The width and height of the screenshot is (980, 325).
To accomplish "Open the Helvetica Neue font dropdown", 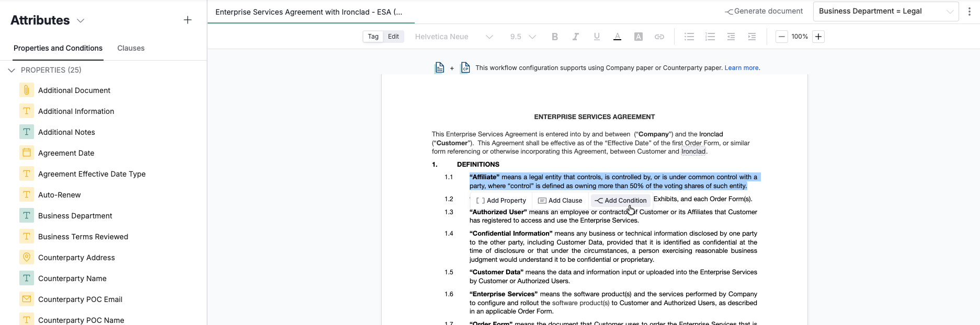I will click(453, 37).
